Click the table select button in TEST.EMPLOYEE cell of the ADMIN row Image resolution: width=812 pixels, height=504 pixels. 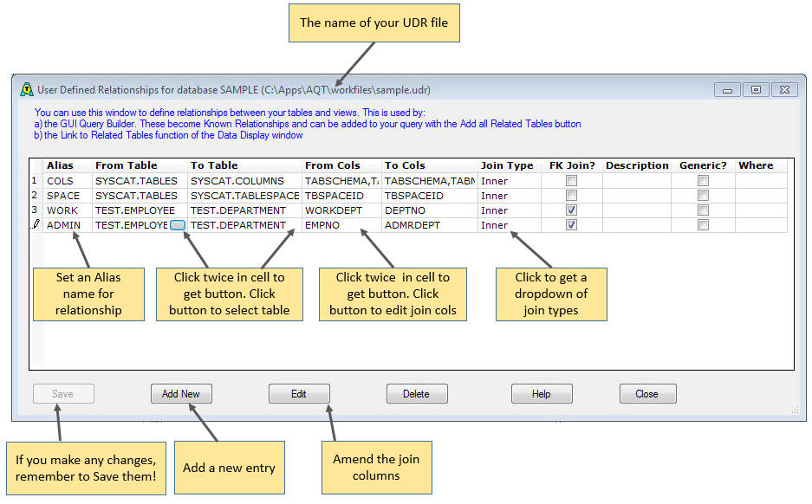click(178, 225)
